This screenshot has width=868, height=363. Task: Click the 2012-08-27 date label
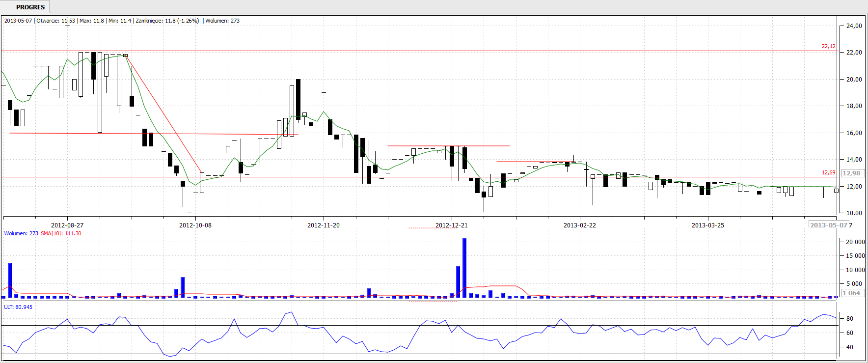67,225
